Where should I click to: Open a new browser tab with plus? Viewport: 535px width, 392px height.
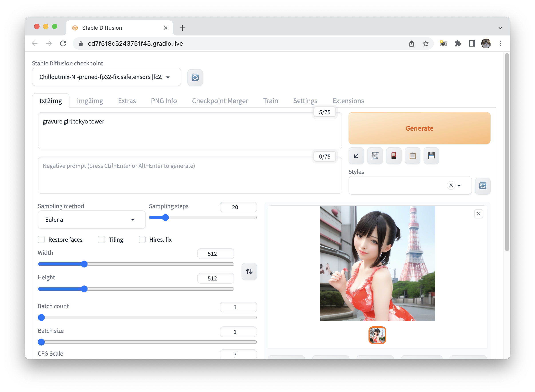coord(182,28)
